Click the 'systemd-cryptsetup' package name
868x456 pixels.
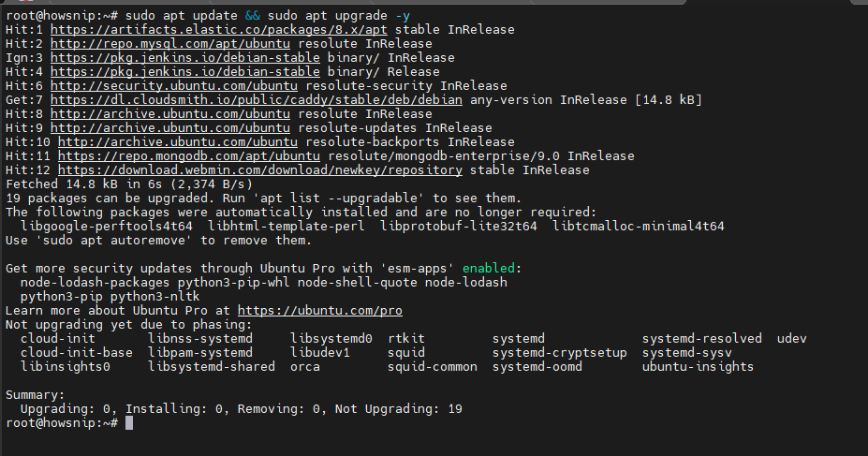coord(560,352)
